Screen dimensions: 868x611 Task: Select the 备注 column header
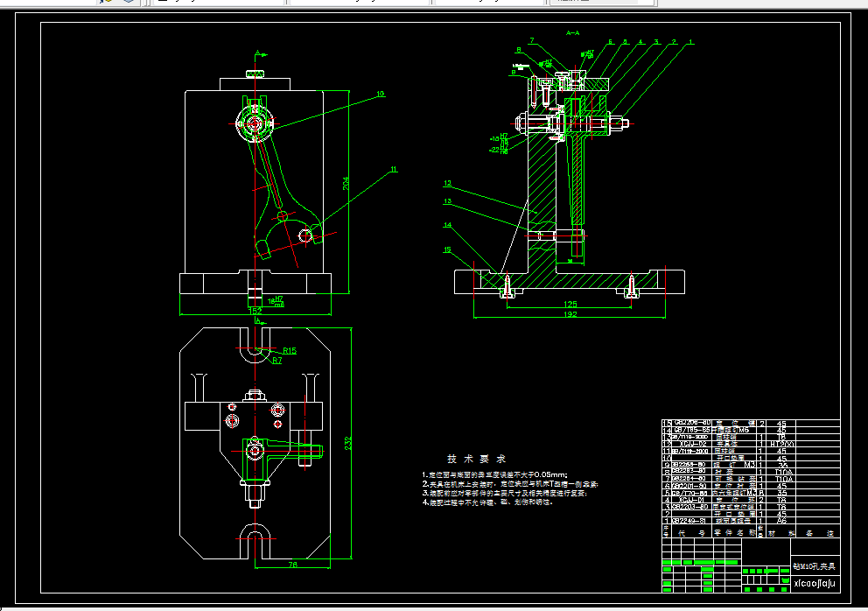[819, 533]
